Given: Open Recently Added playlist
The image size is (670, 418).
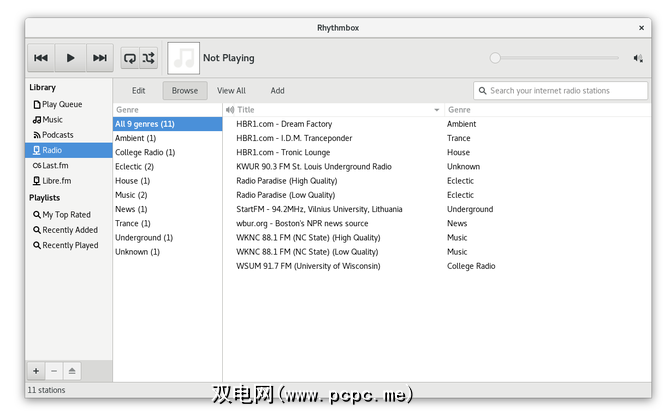Looking at the screenshot, I should 68,230.
